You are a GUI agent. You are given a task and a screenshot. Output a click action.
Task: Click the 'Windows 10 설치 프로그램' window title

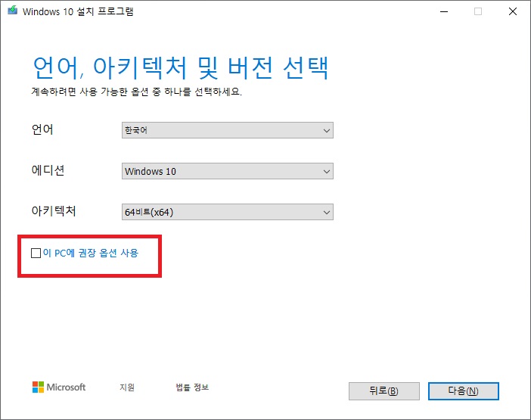coord(78,11)
